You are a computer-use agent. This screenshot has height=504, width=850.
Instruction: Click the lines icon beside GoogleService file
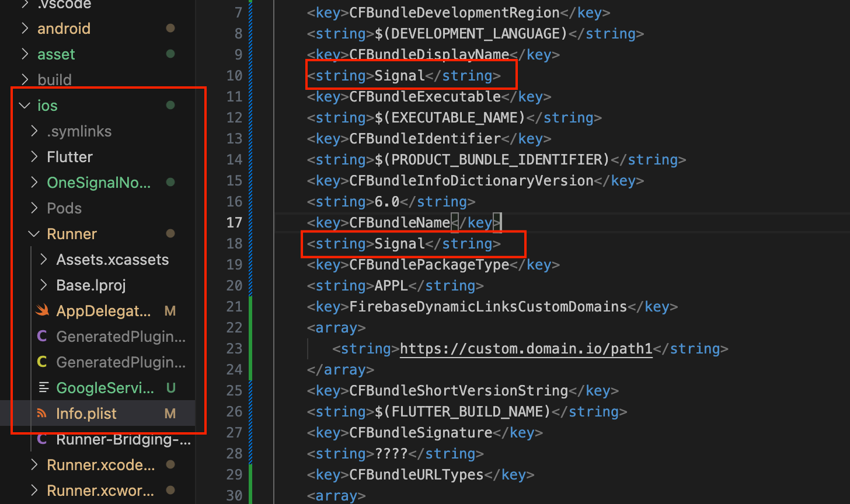tap(43, 388)
